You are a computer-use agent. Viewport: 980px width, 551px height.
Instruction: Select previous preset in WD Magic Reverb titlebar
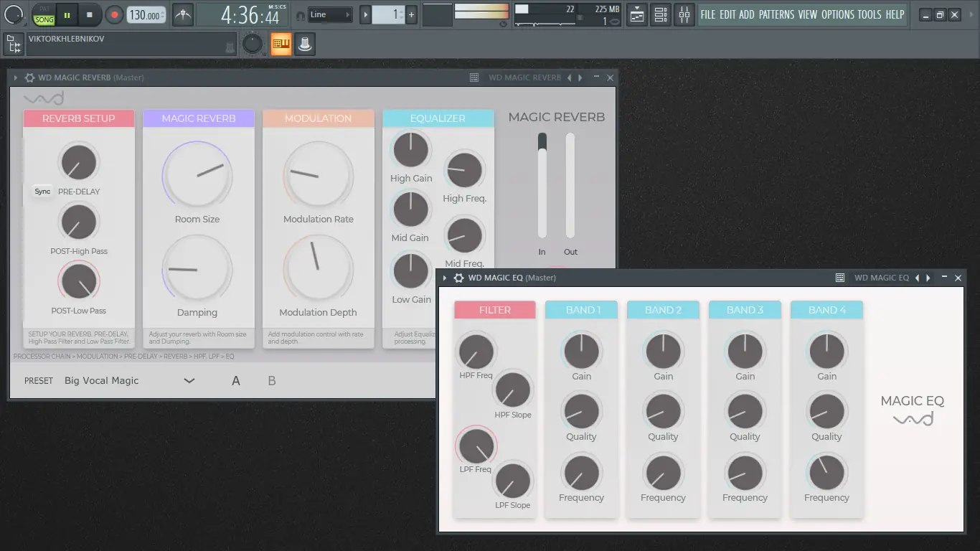pyautogui.click(x=570, y=77)
